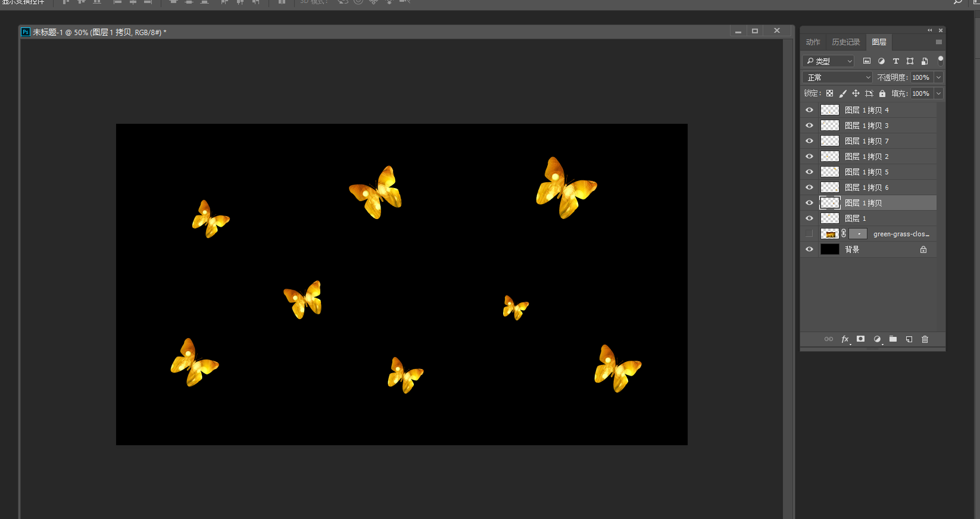Show the green-grass-clos layer
The height and width of the screenshot is (519, 980).
click(x=809, y=234)
